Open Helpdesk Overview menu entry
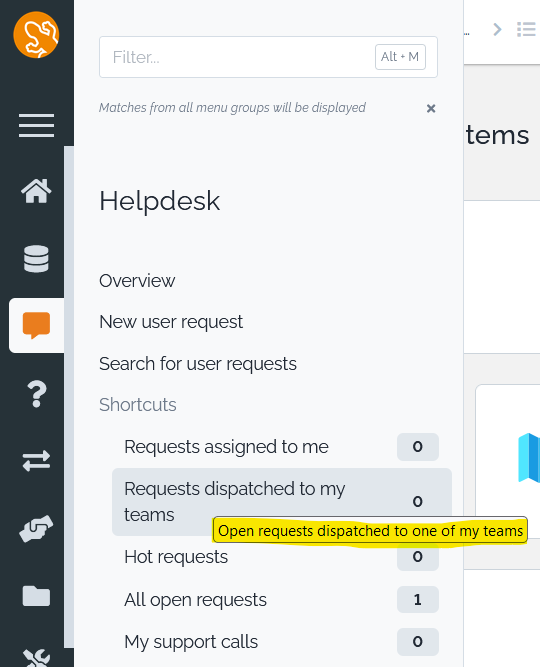The width and height of the screenshot is (540, 667). click(x=137, y=281)
